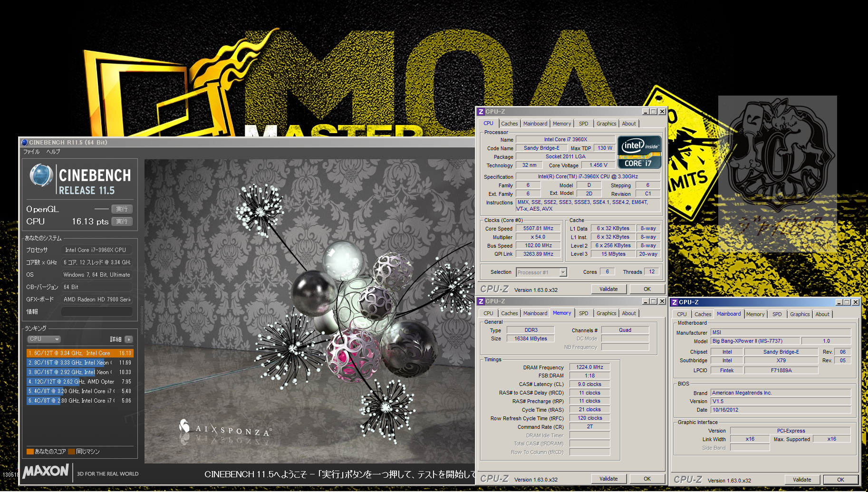Open About tab in CPU-Z Mainboard window
The image size is (868, 492).
click(x=822, y=314)
